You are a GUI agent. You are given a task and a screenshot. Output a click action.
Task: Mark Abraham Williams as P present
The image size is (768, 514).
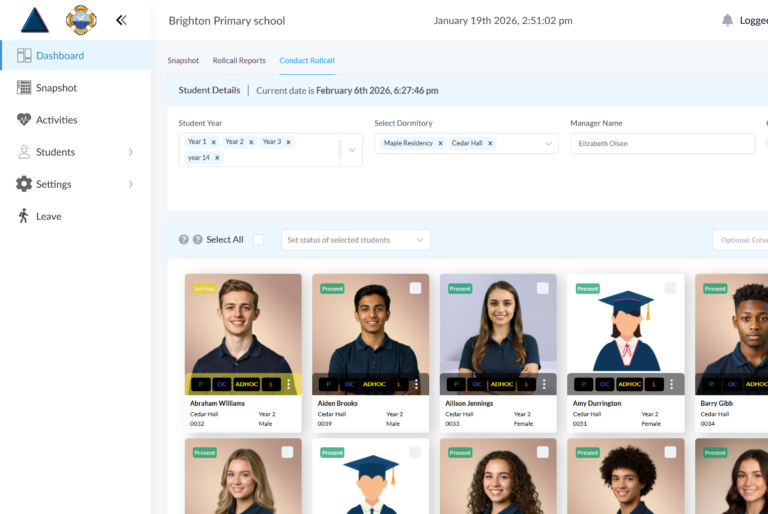coord(199,384)
